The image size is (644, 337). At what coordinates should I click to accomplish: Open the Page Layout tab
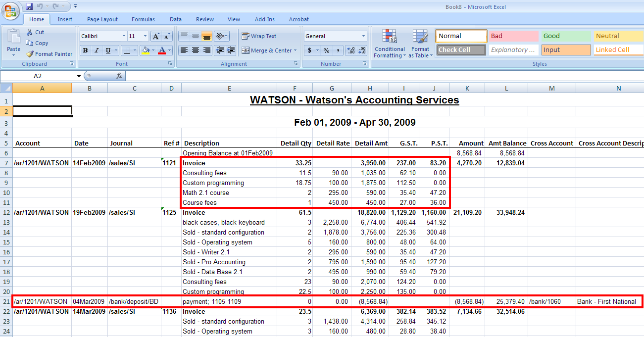(102, 19)
